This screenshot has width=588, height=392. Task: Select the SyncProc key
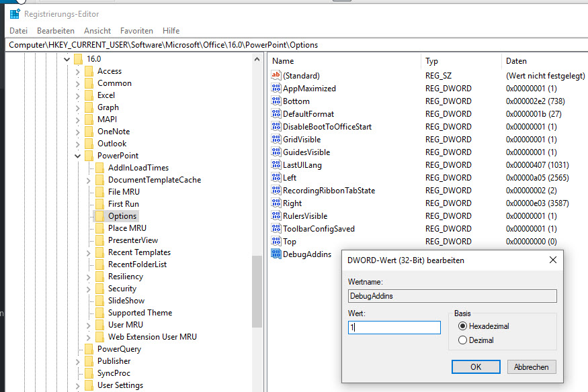[x=114, y=373]
